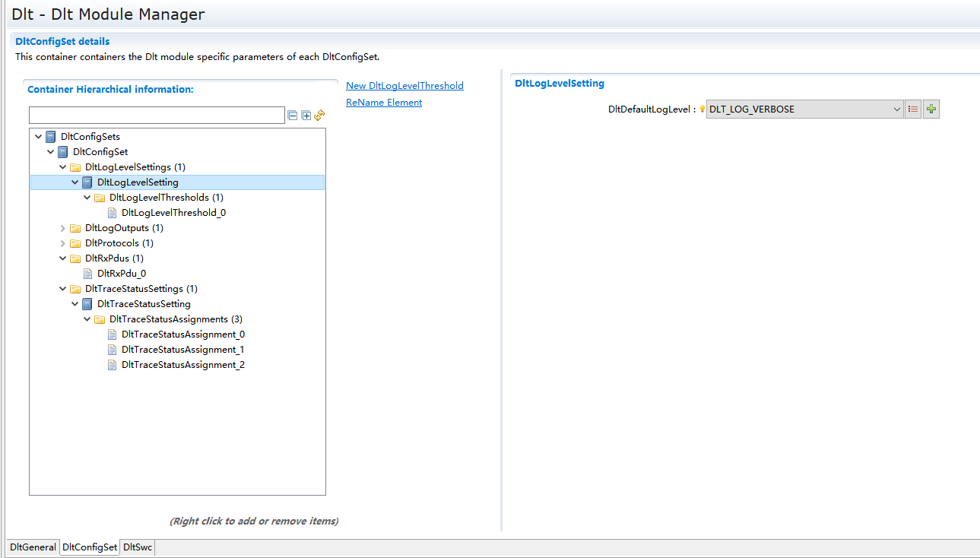Click the New DltLogLevelThreshold link
The width and height of the screenshot is (980, 558).
404,86
